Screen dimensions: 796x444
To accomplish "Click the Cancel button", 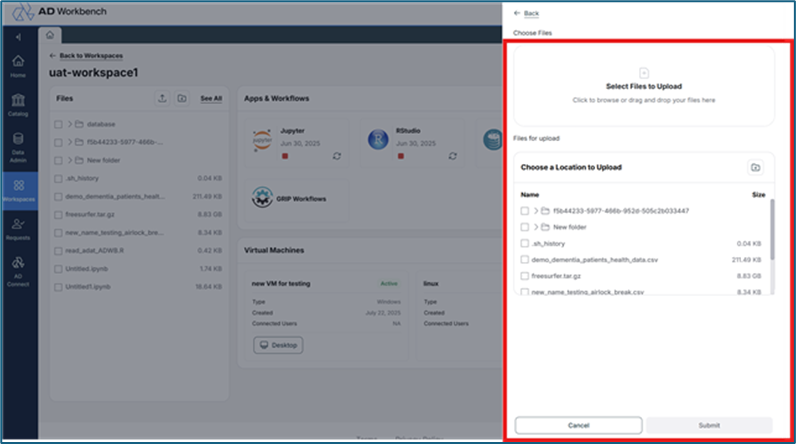I will click(x=578, y=425).
